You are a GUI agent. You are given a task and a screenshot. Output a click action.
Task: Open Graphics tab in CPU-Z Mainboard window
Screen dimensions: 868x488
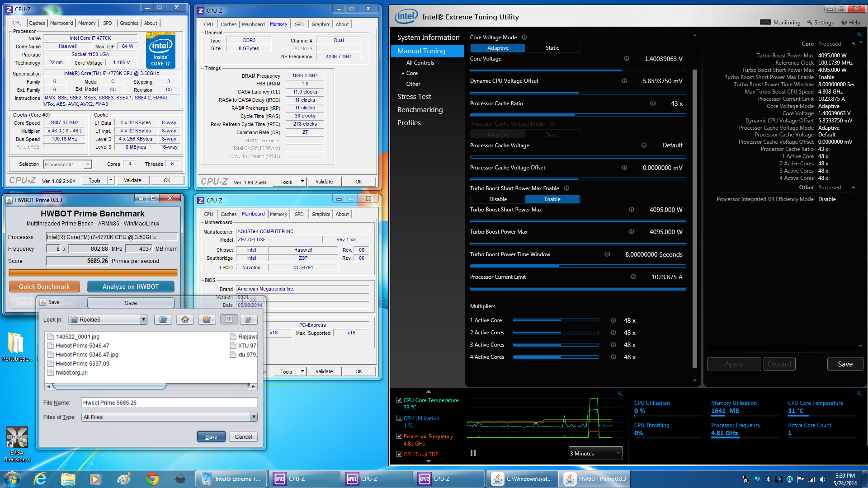pos(321,214)
